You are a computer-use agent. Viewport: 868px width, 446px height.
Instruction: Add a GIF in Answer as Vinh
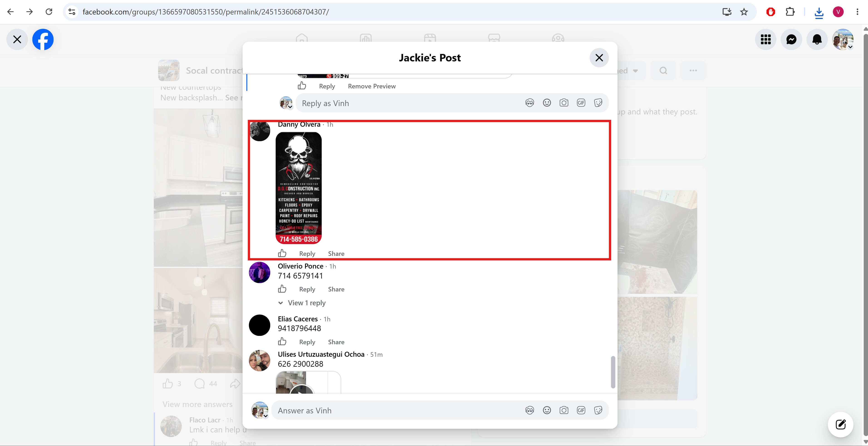point(581,410)
